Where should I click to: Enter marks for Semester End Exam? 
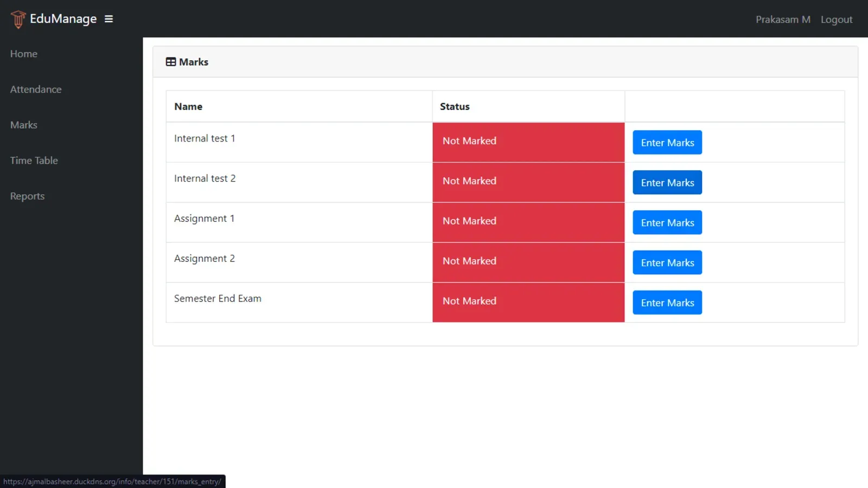[x=667, y=302]
